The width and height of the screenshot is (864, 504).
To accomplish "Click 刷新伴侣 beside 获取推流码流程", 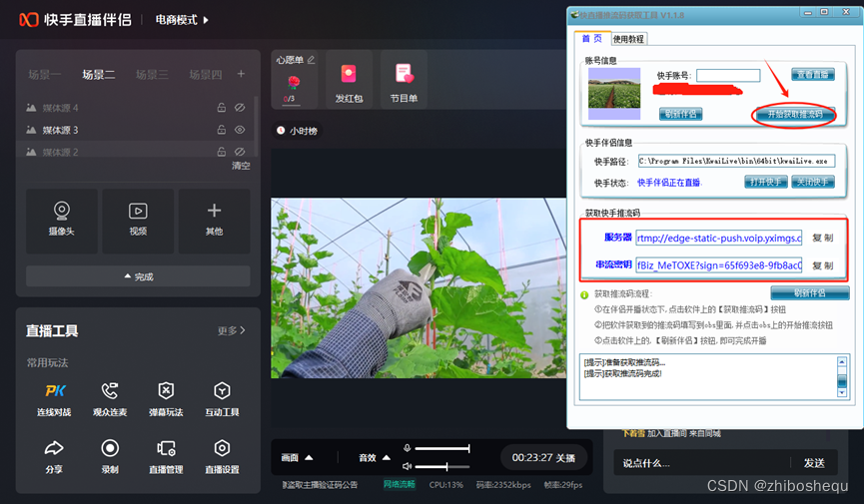I will click(x=810, y=293).
